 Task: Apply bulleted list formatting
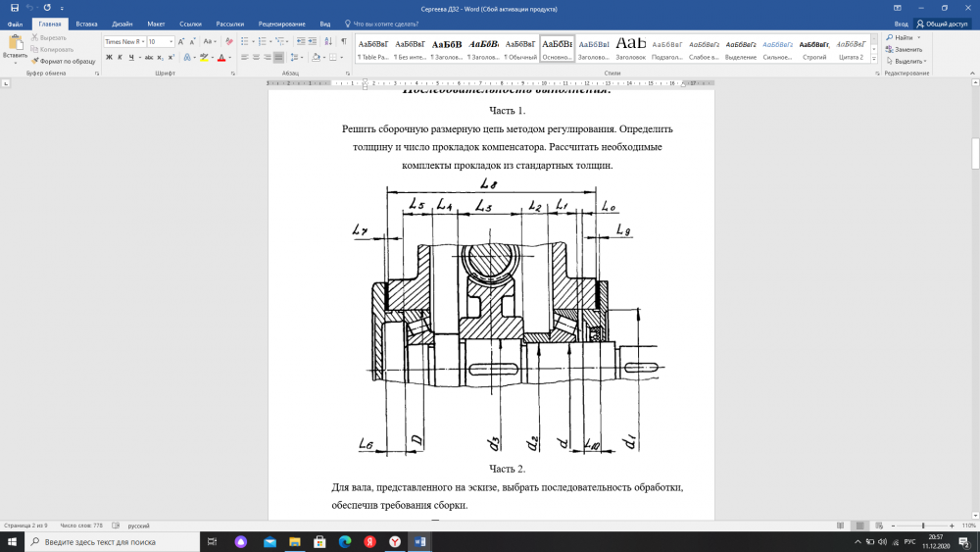pos(245,42)
